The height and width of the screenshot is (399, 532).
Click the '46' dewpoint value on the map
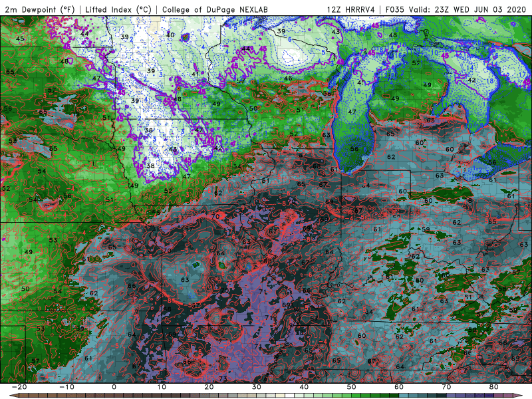288,78
